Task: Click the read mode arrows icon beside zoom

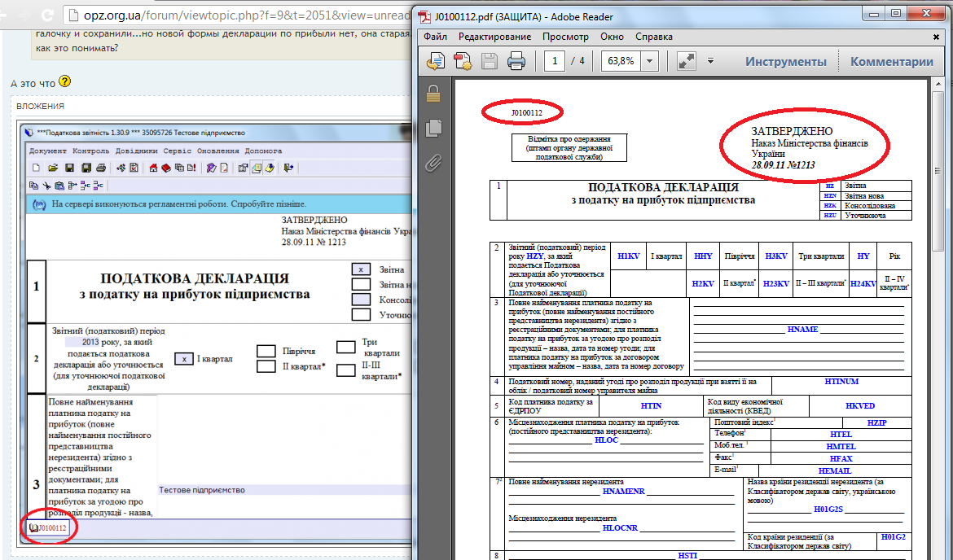Action: [x=686, y=61]
